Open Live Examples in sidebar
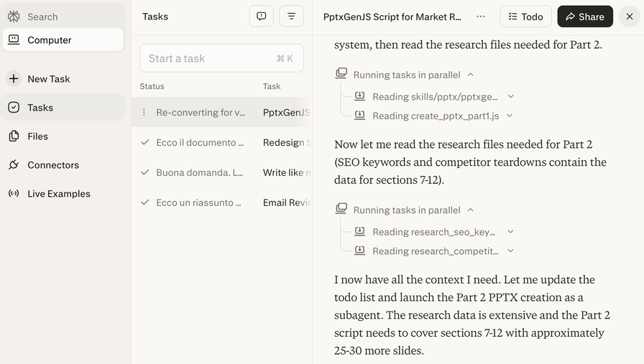The width and height of the screenshot is (644, 364). (58, 194)
